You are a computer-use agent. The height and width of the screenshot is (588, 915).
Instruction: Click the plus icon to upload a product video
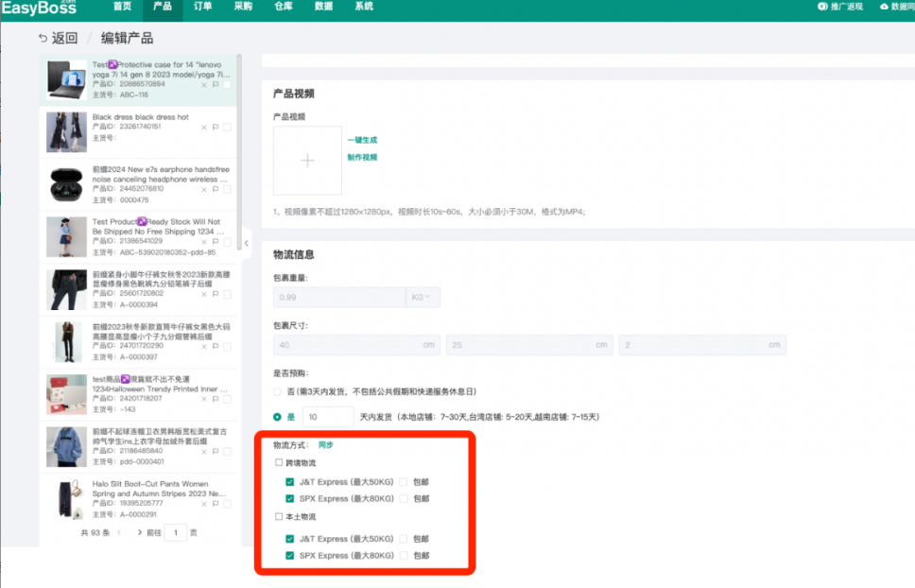tap(307, 161)
